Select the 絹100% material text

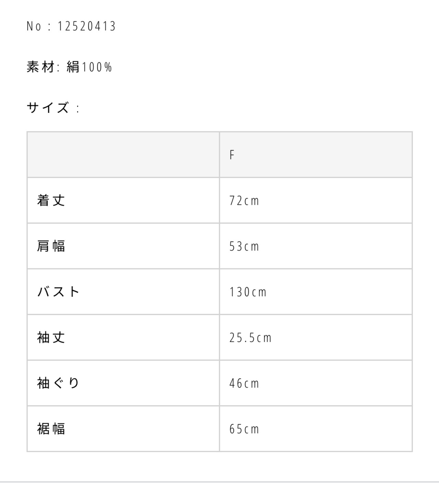point(89,67)
